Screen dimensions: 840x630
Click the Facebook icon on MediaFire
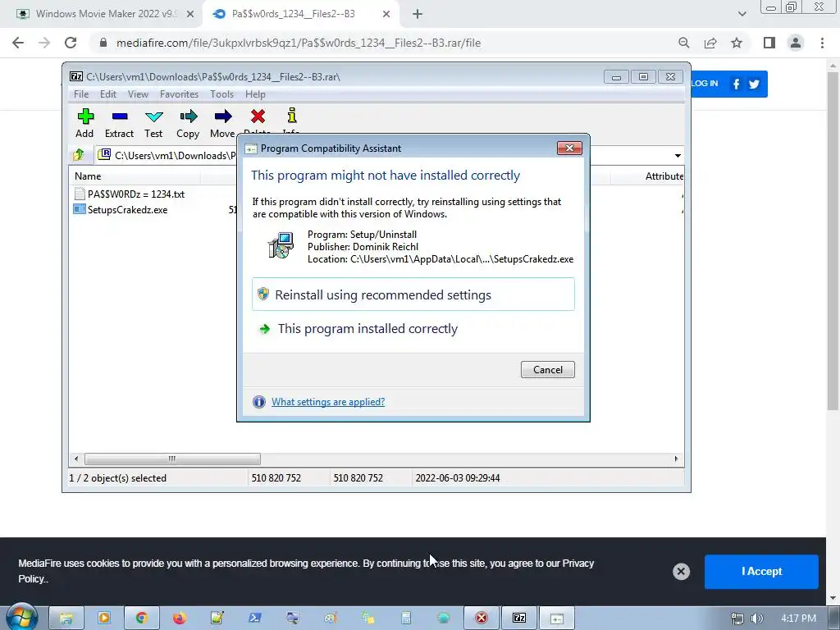coord(736,84)
